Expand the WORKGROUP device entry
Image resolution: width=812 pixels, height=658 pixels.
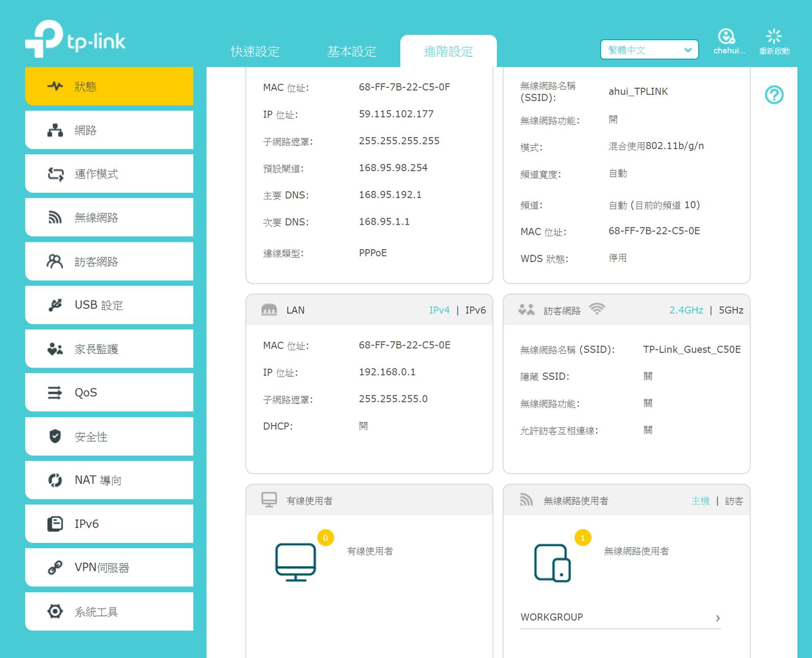click(718, 618)
